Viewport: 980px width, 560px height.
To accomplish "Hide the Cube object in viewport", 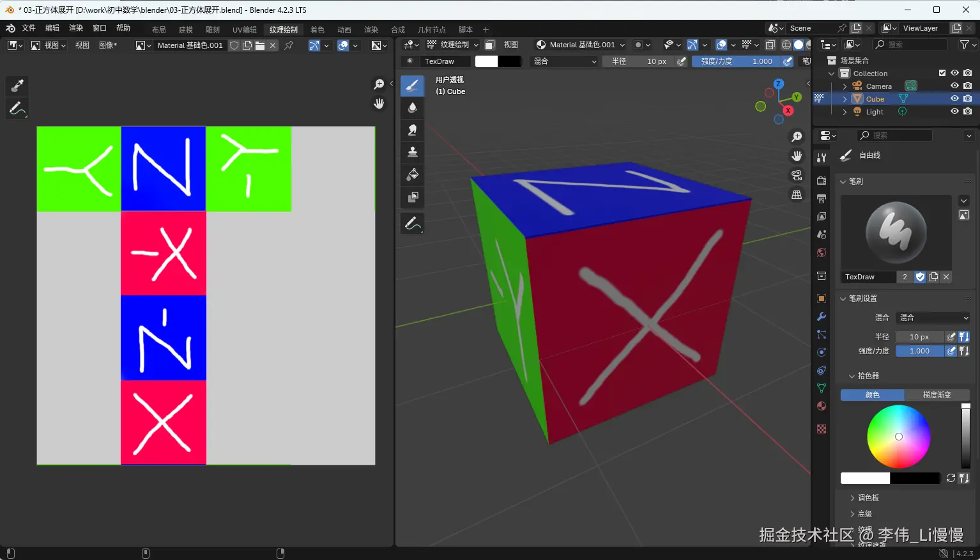I will 954,98.
